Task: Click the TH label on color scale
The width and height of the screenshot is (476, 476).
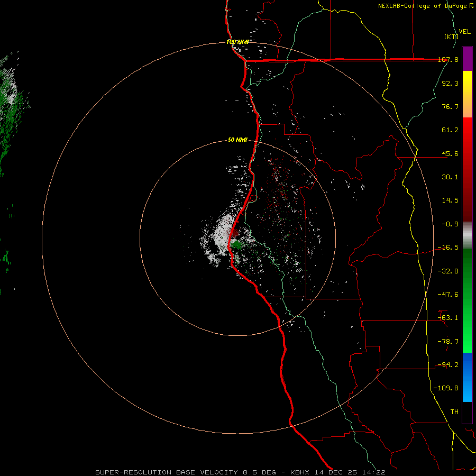Action: pyautogui.click(x=454, y=412)
